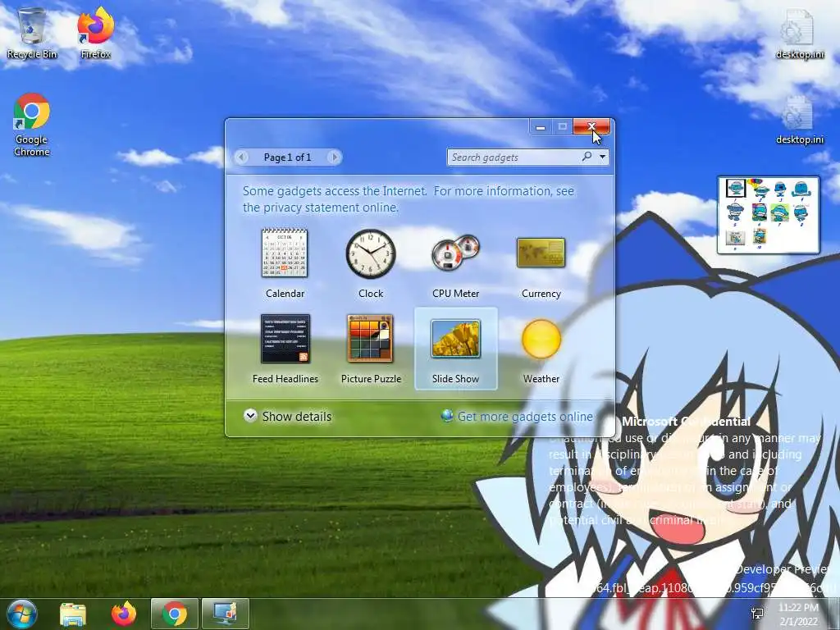The image size is (840, 630).
Task: Select the Currency gadget icon
Action: pos(541,253)
